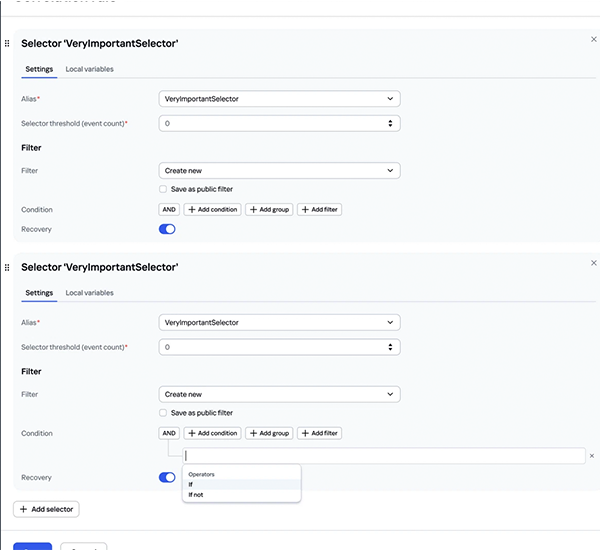The image size is (600, 550).
Task: Close the second VeryImportantSelector panel
Action: (x=593, y=263)
